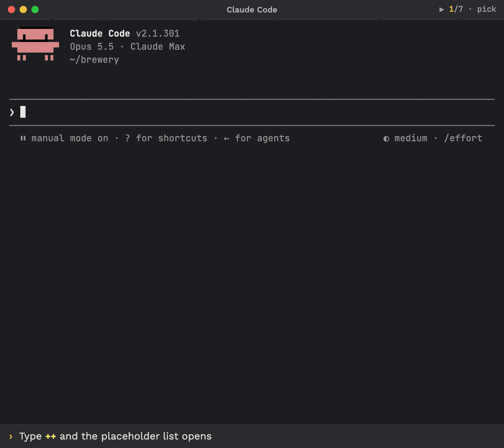Click the play triangle in title bar

441,10
